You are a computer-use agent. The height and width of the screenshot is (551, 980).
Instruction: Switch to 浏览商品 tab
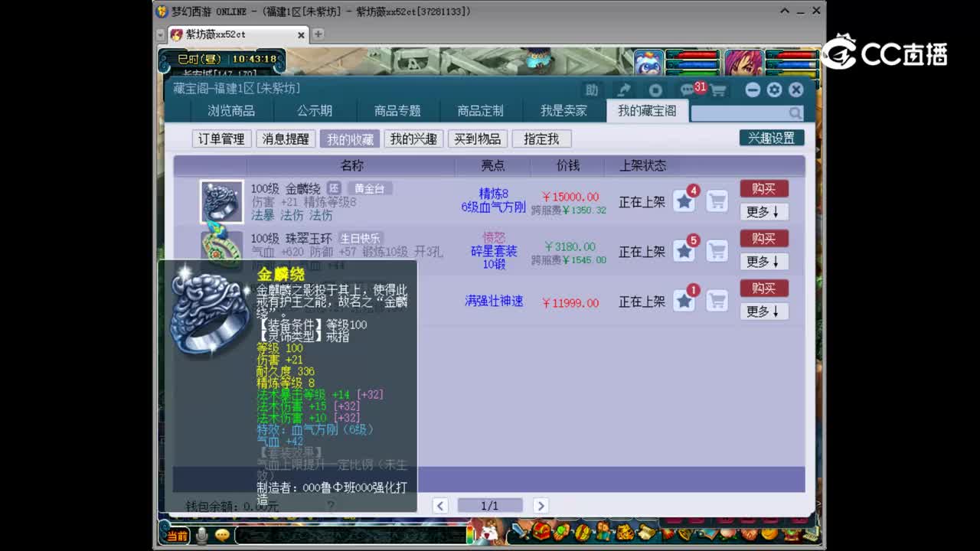[231, 111]
